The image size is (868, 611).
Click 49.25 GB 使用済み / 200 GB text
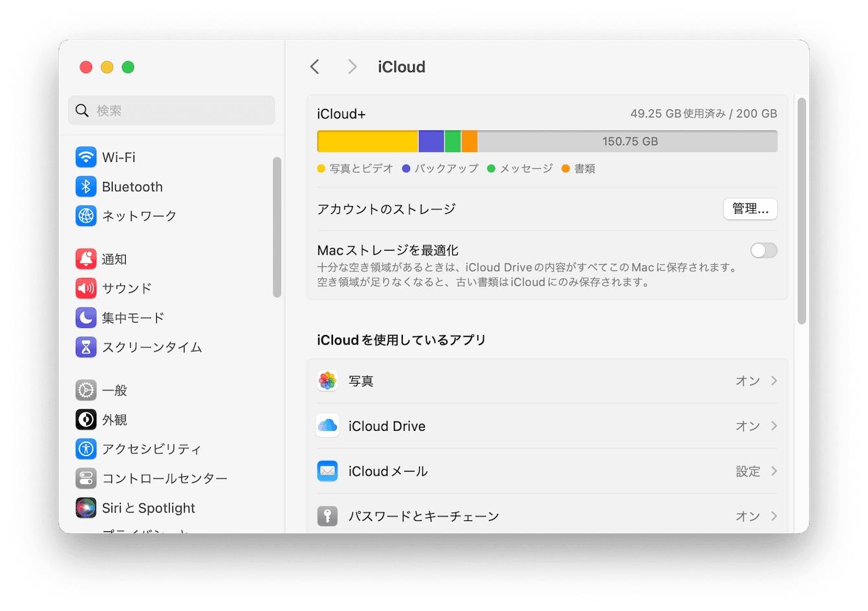click(703, 113)
